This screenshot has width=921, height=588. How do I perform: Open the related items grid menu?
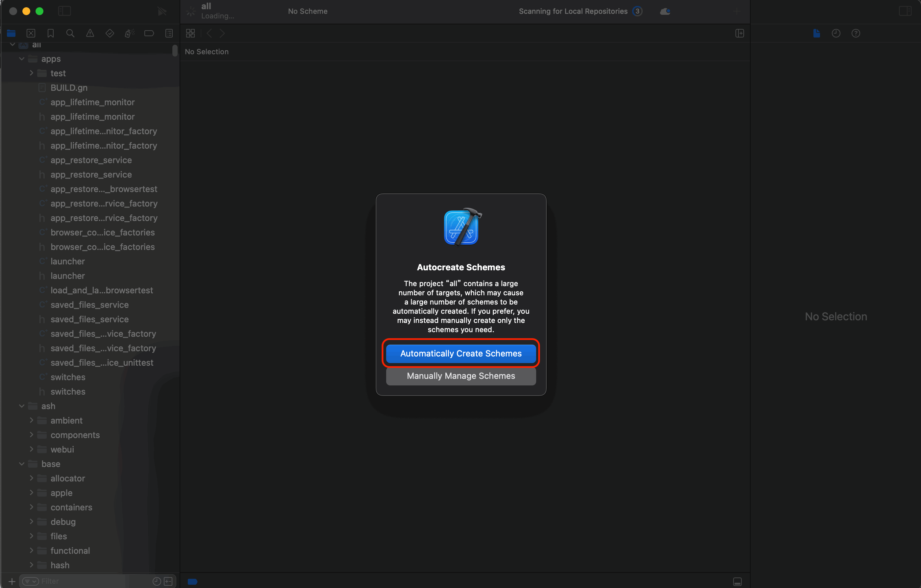pyautogui.click(x=190, y=33)
